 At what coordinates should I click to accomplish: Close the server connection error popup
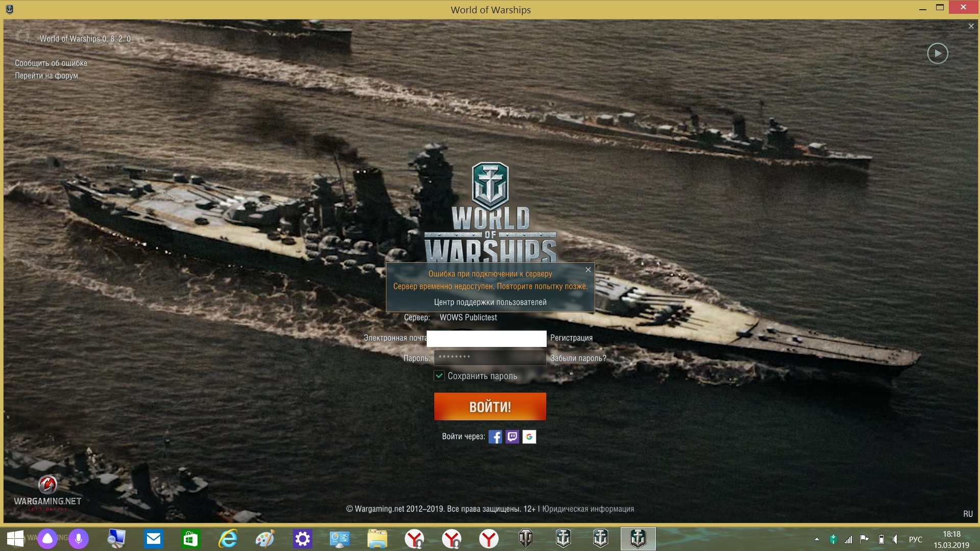coord(588,269)
